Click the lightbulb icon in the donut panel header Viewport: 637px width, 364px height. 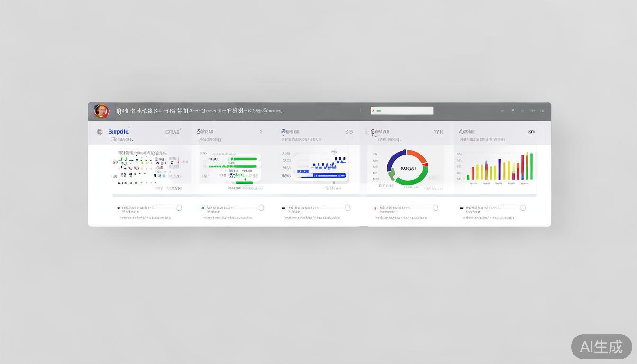coord(373,132)
